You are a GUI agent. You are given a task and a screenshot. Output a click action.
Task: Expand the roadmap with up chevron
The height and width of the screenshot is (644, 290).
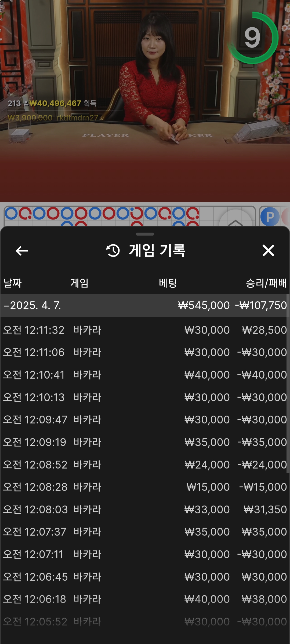[x=235, y=220]
